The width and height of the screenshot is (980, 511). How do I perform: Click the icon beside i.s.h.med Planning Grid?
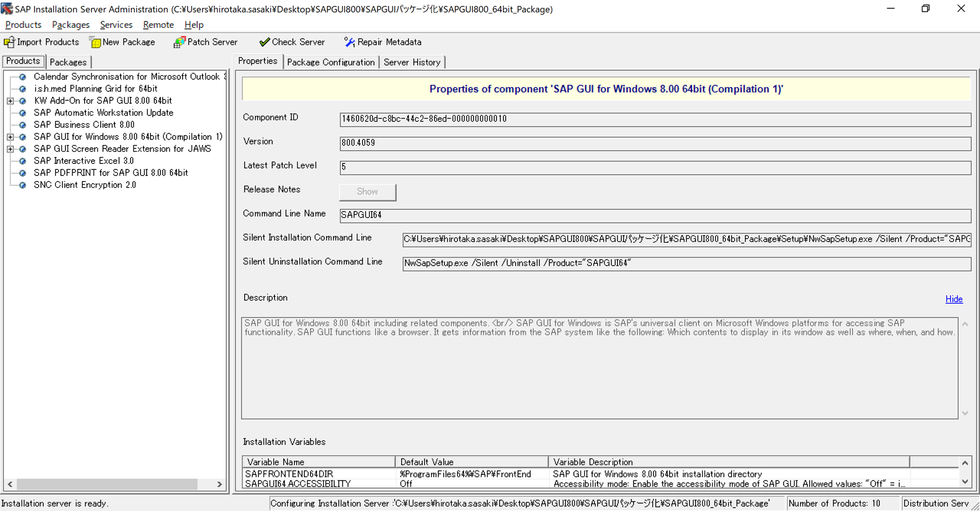point(23,89)
